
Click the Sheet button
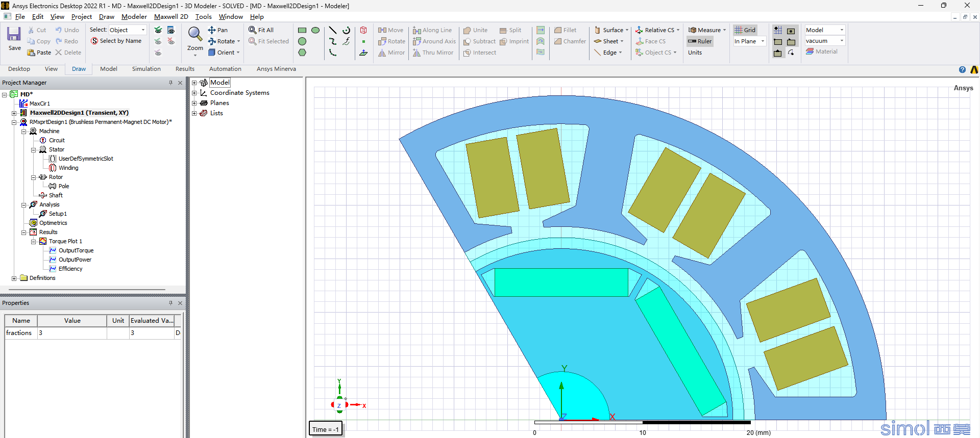[x=608, y=41]
